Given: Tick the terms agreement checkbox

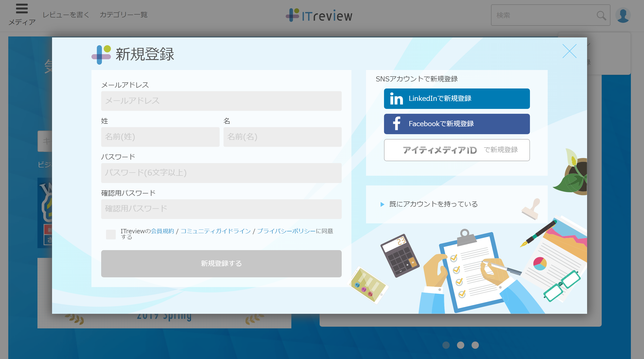Looking at the screenshot, I should tap(111, 234).
